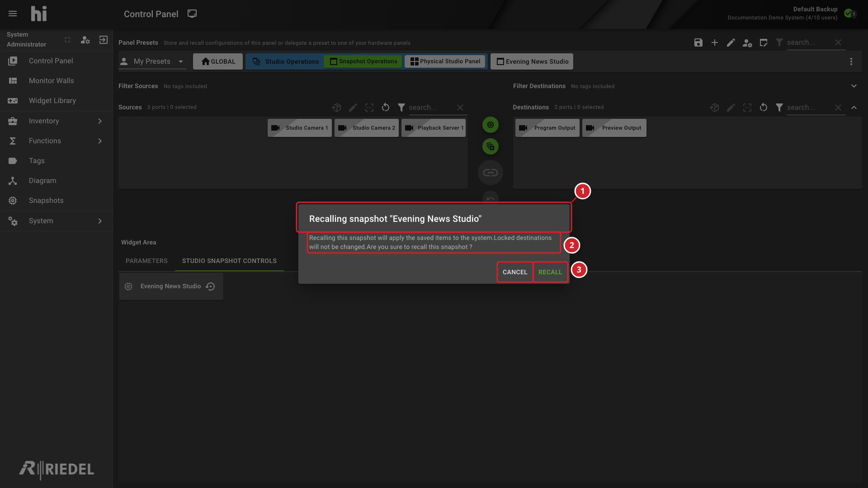
Task: Expand the Functions sidebar section
Action: pos(56,141)
